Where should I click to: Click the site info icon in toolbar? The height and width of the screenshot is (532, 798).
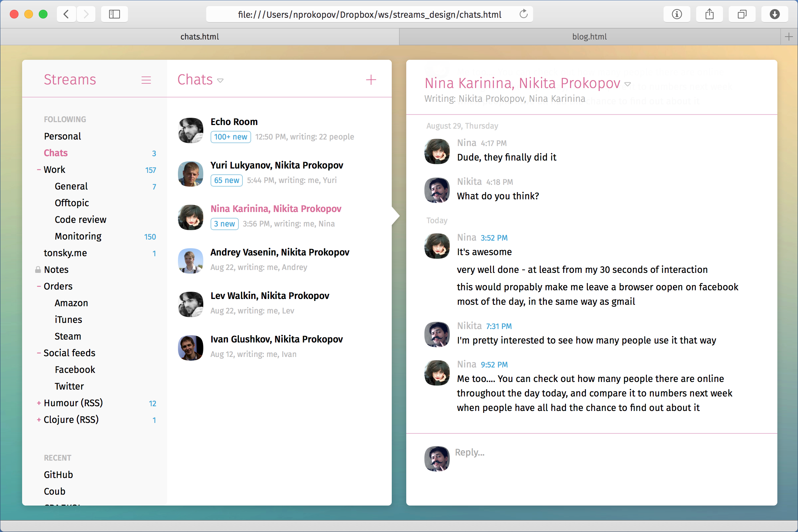(677, 14)
